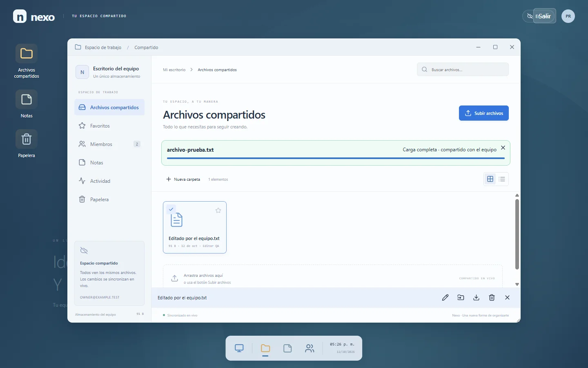Click the archivo-prueba.txt upload progress bar

tap(336, 158)
